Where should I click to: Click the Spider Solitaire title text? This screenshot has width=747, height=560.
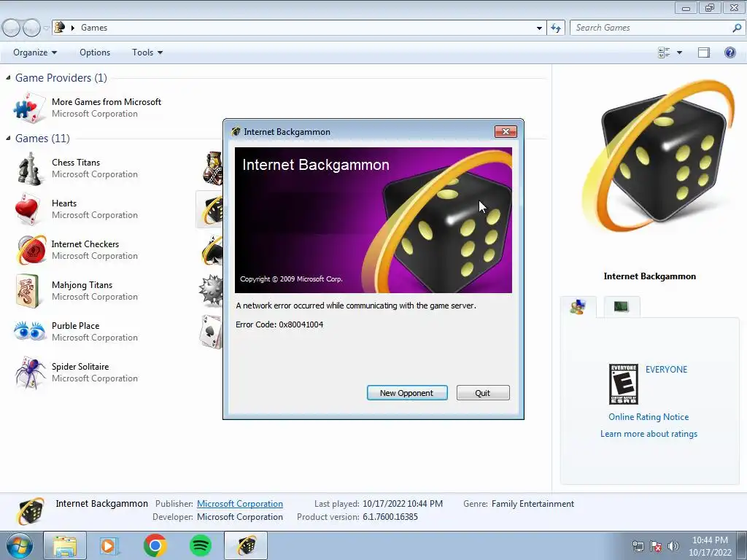point(80,367)
